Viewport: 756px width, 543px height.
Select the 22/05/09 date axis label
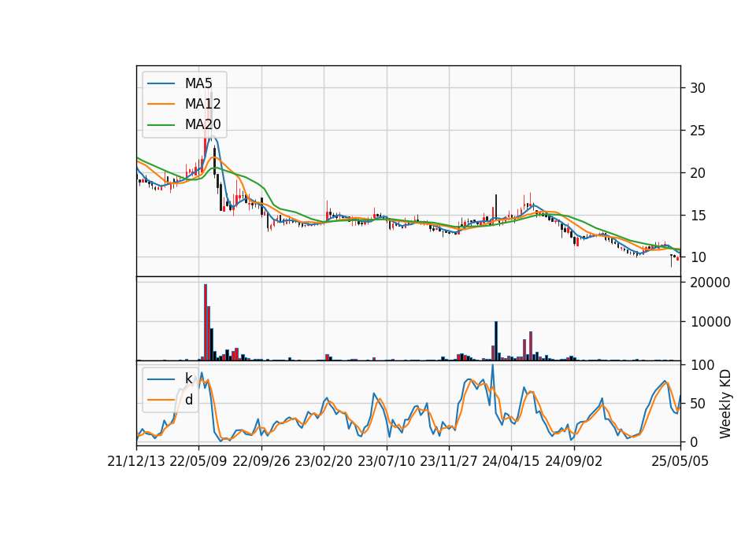coord(198,462)
